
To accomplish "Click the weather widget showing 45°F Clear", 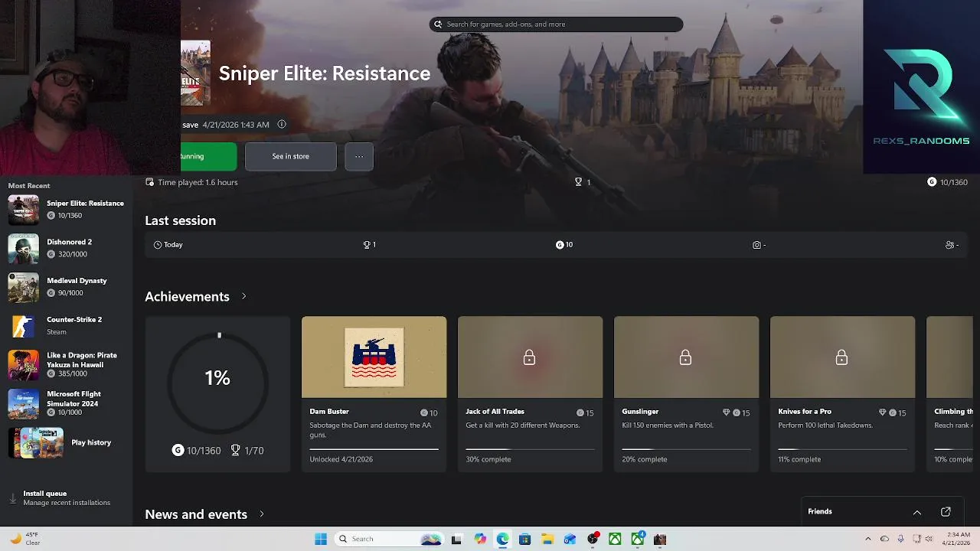I will (24, 539).
